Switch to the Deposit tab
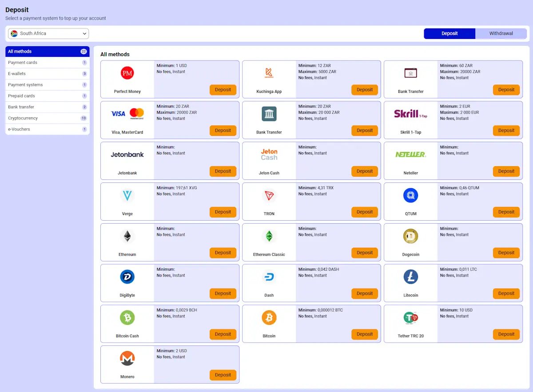Image resolution: width=533 pixels, height=392 pixels. (449, 33)
